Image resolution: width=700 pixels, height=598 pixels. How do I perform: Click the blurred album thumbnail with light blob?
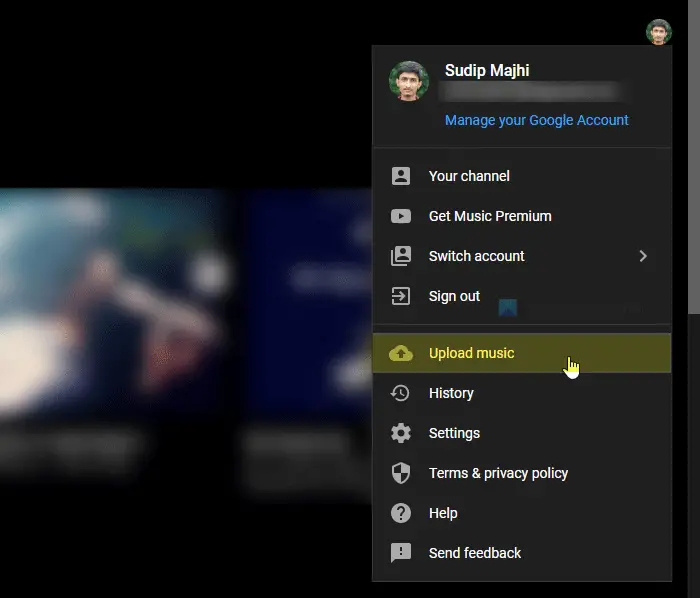114,303
